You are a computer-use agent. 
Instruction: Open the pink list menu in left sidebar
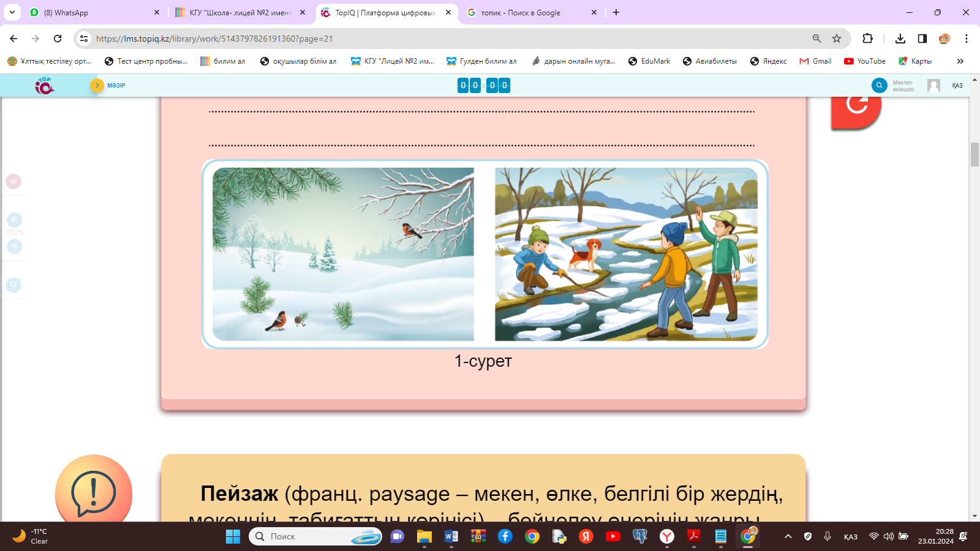pyautogui.click(x=13, y=181)
